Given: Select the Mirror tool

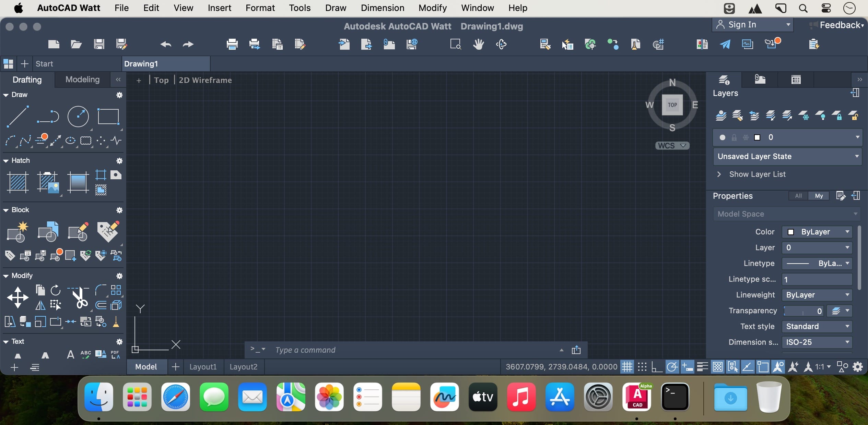Looking at the screenshot, I should click(40, 305).
